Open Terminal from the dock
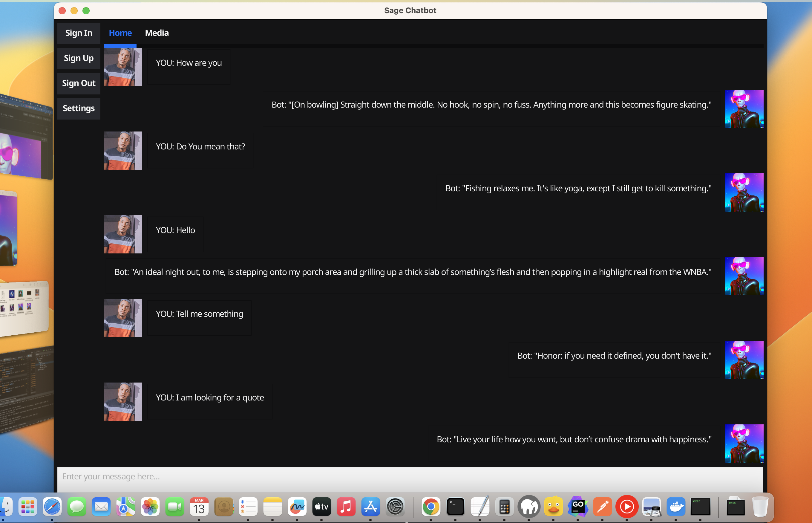The width and height of the screenshot is (812, 523). [x=455, y=507]
